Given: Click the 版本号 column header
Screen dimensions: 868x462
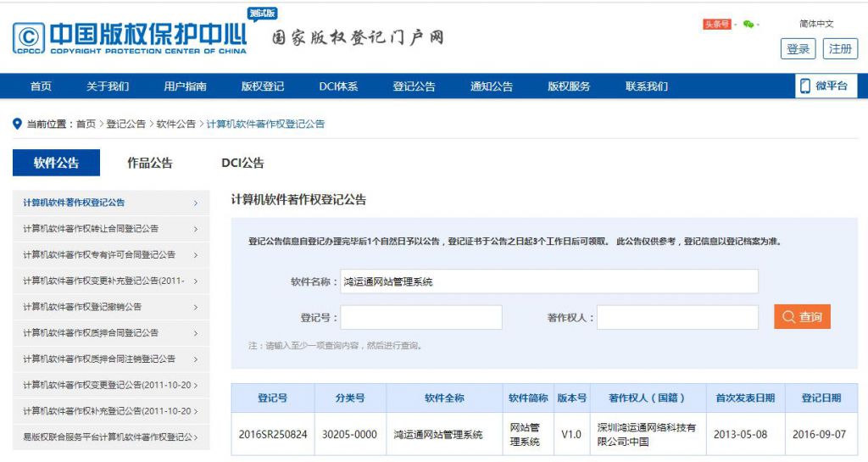Looking at the screenshot, I should point(572,398).
